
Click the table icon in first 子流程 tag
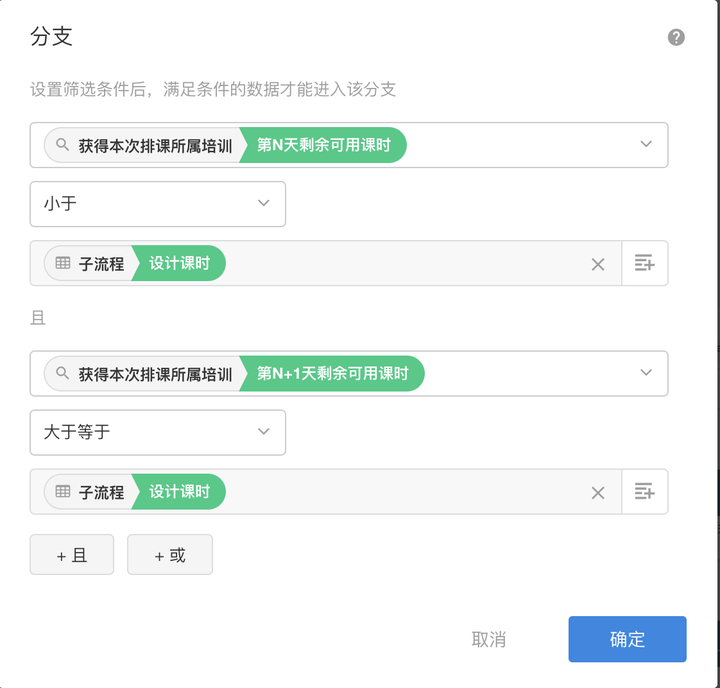coord(63,264)
